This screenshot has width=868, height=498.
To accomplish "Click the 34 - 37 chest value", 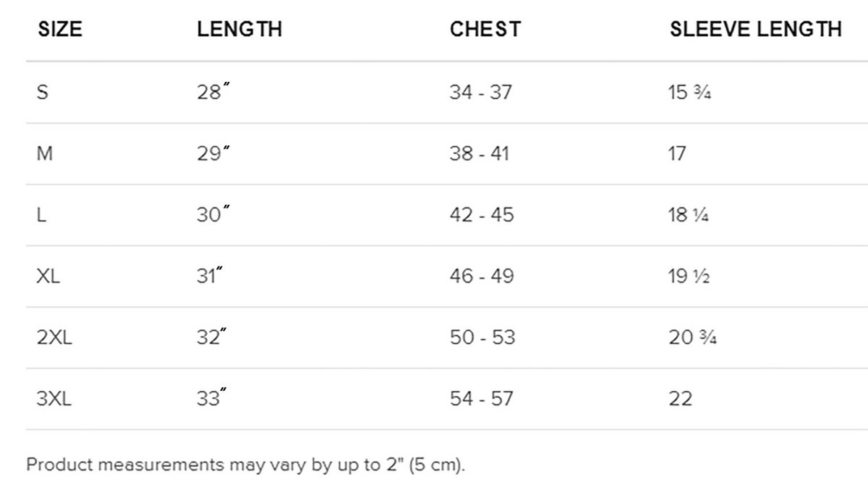I will (480, 93).
